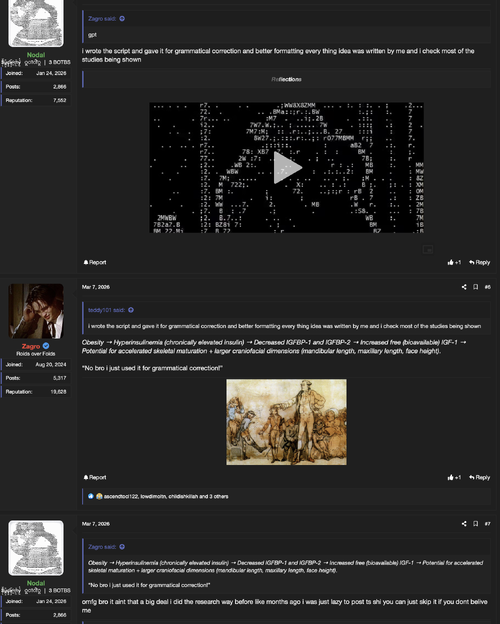Expand the 'Reflections' spoiler block

(x=286, y=79)
